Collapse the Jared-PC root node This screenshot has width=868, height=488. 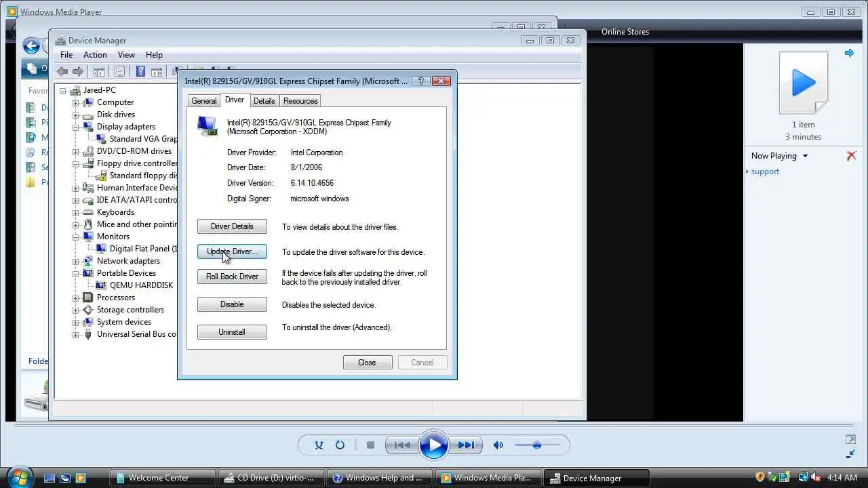coord(63,90)
